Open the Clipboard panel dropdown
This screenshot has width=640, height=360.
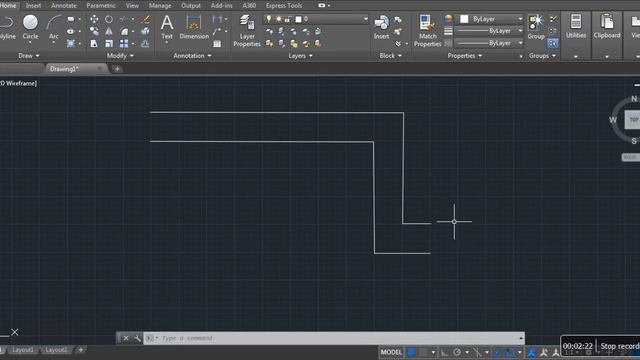point(607,56)
